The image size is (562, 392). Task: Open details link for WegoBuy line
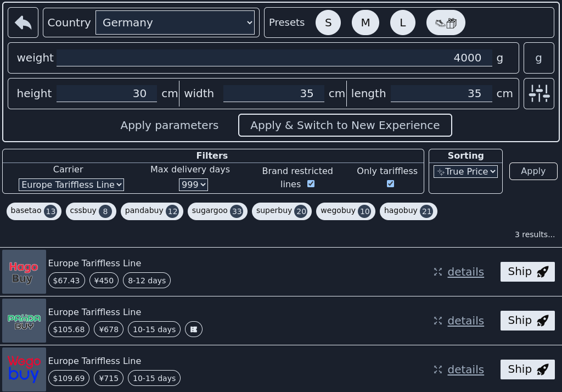(465, 369)
